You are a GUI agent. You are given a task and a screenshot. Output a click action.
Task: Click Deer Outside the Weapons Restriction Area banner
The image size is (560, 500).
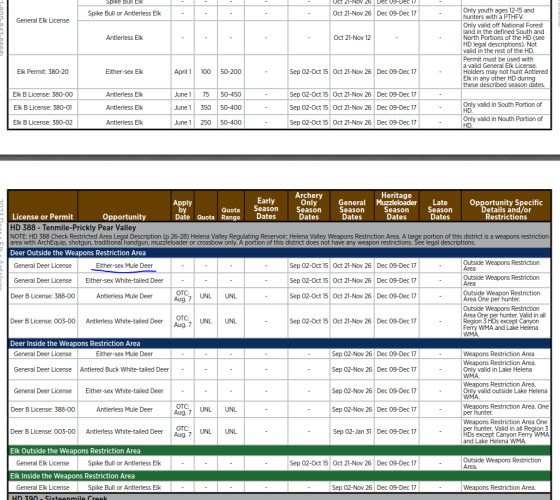[x=280, y=253]
